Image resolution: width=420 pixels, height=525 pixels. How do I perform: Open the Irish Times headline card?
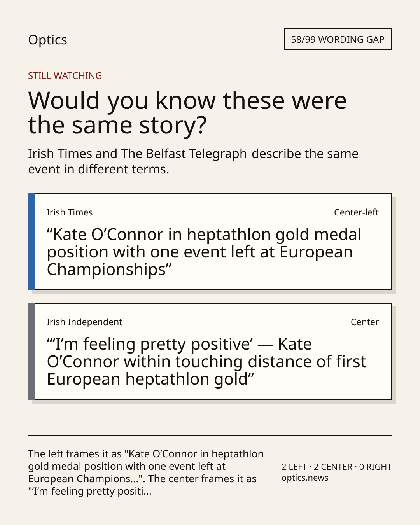tap(210, 241)
